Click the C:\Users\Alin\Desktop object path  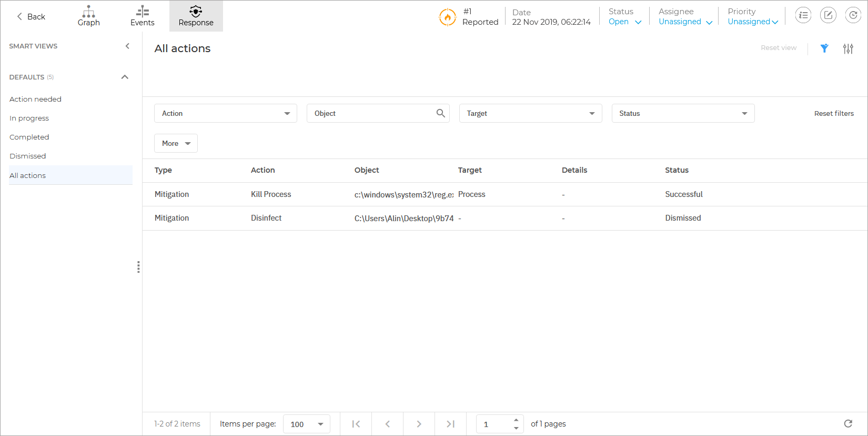click(404, 219)
